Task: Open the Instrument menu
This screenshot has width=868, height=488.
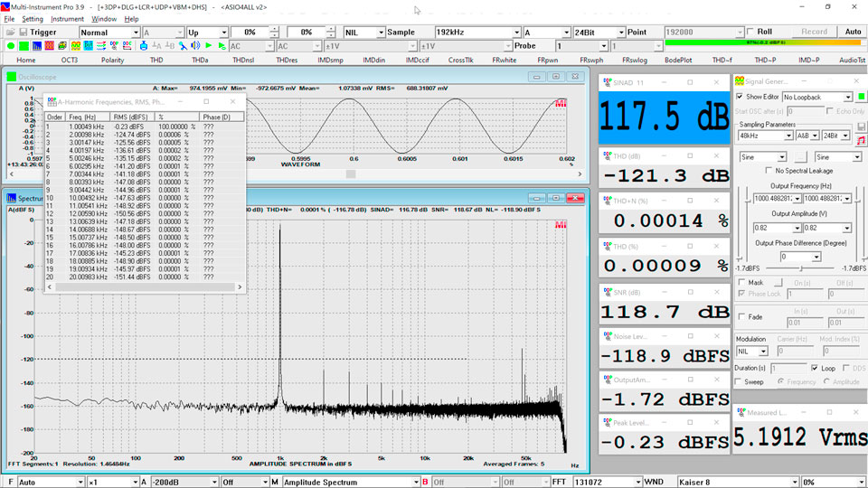Action: [x=67, y=18]
